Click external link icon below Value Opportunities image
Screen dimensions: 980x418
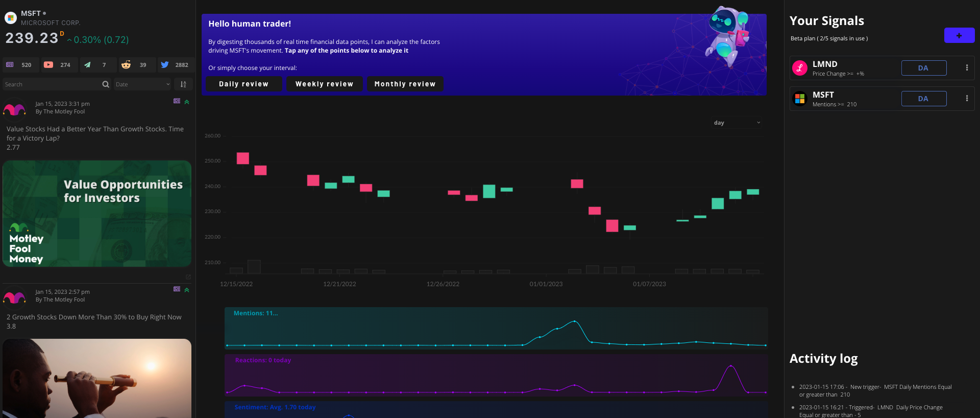(x=188, y=277)
